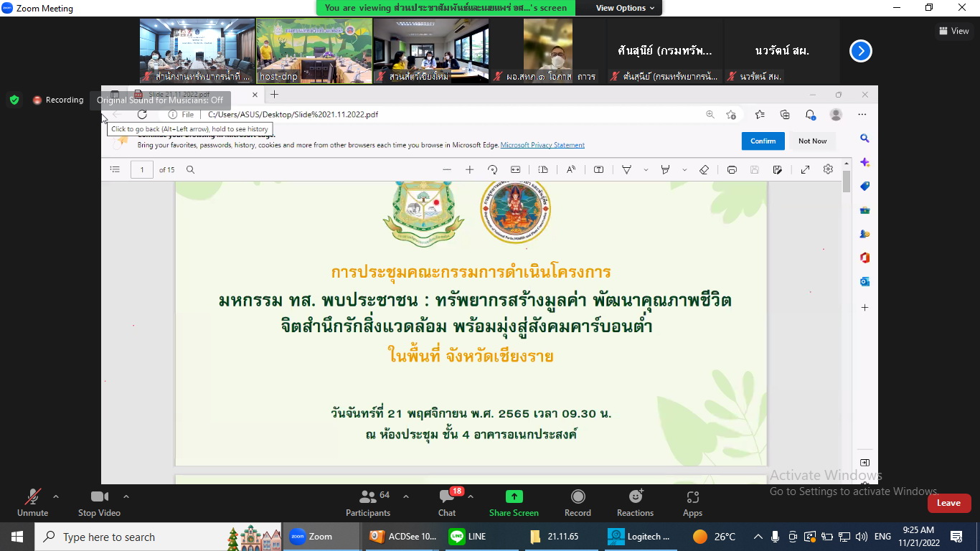Viewport: 980px width, 551px height.
Task: Select the PDF Draw pen tool
Action: [x=626, y=170]
